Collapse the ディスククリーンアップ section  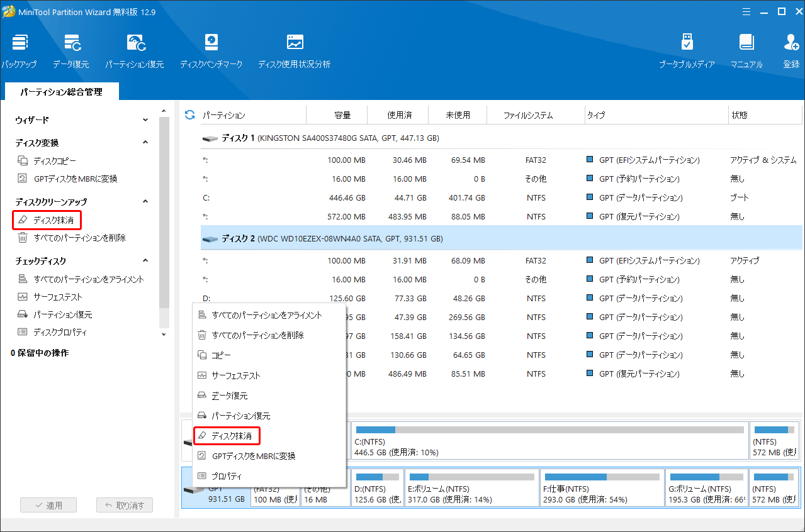145,202
